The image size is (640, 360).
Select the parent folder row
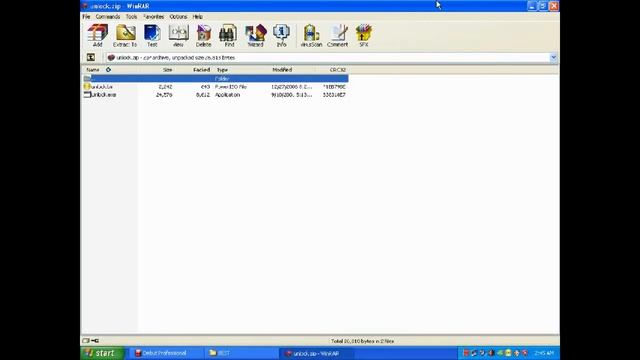(x=216, y=78)
